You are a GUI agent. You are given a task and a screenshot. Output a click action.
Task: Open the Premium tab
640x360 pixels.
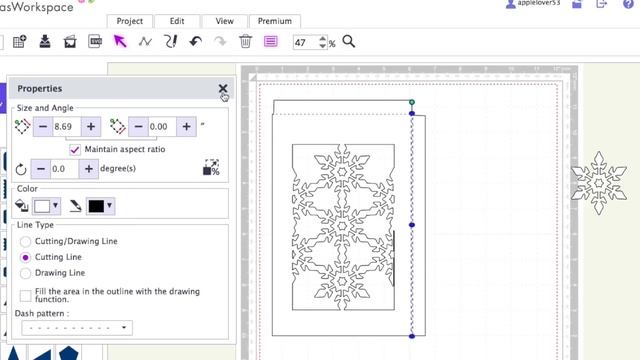pos(275,21)
